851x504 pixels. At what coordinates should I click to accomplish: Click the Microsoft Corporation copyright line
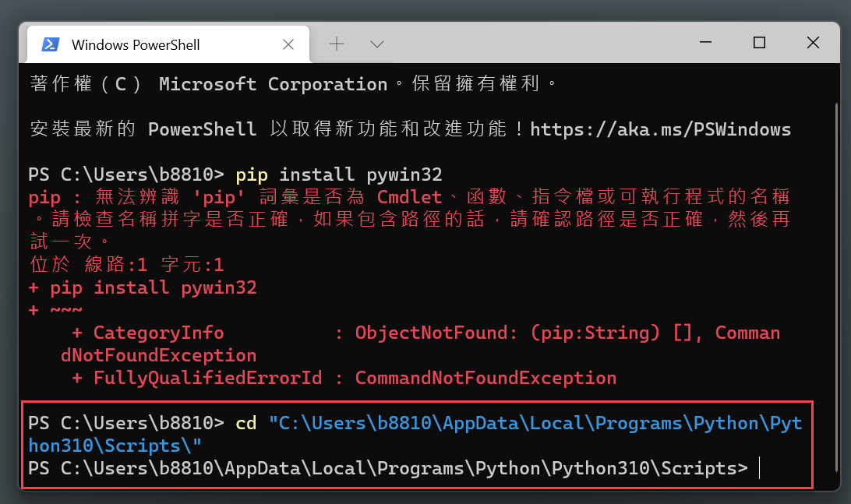coord(293,84)
